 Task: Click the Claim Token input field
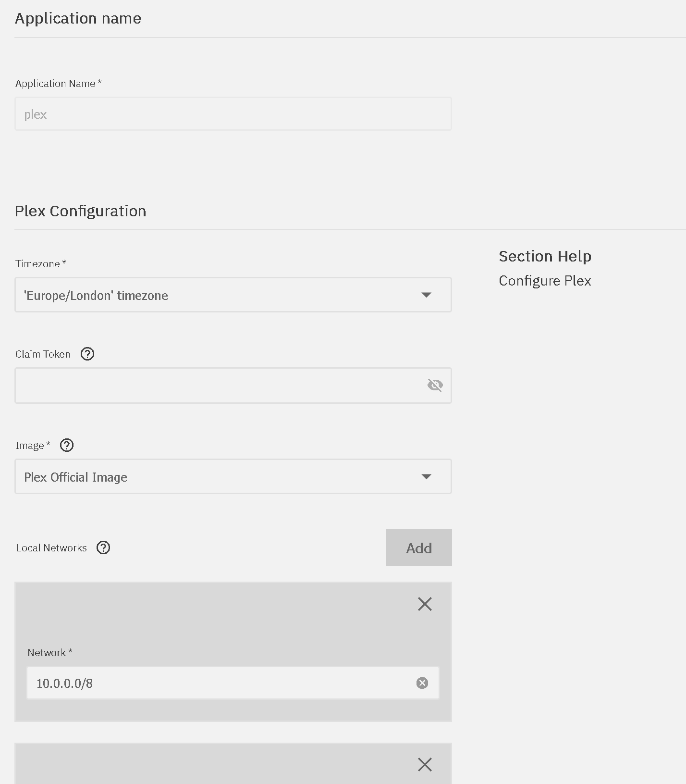pyautogui.click(x=233, y=386)
